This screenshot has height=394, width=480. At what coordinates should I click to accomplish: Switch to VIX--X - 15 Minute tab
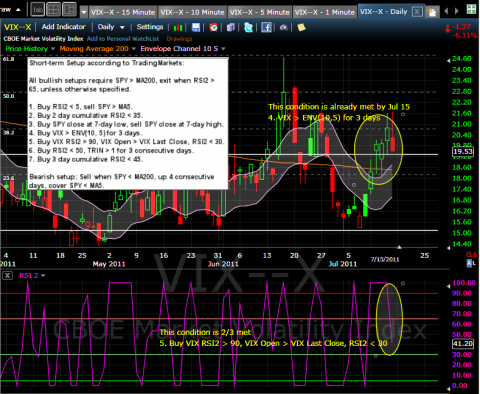pos(123,12)
